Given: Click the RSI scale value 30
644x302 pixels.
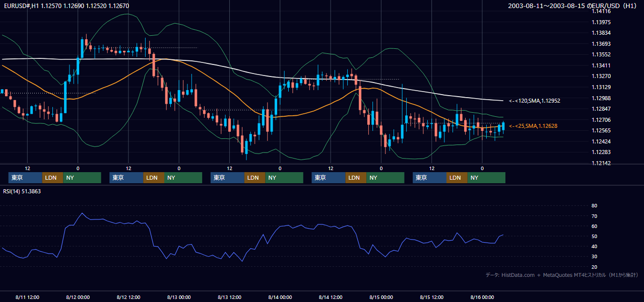Looking at the screenshot, I should coord(594,257).
